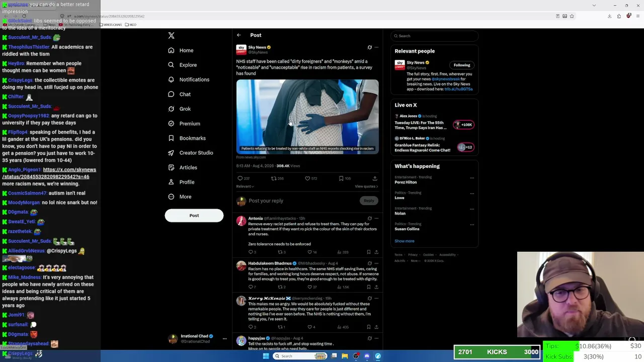The height and width of the screenshot is (362, 644).
Task: Open View quotes for the post
Action: pyautogui.click(x=366, y=187)
